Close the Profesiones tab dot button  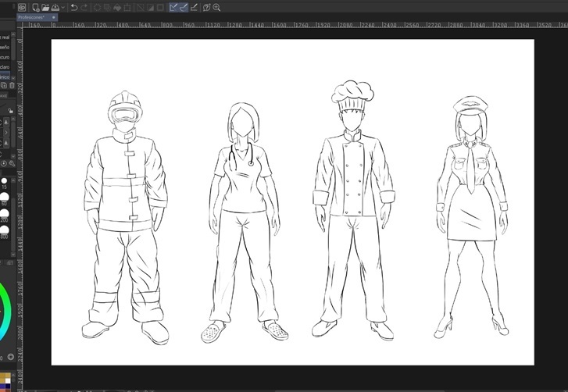[54, 17]
